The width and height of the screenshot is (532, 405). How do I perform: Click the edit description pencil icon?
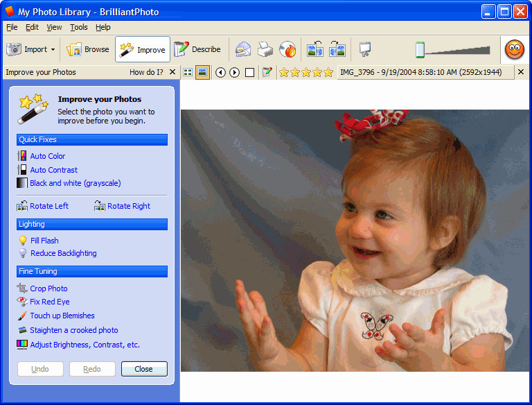click(x=267, y=72)
